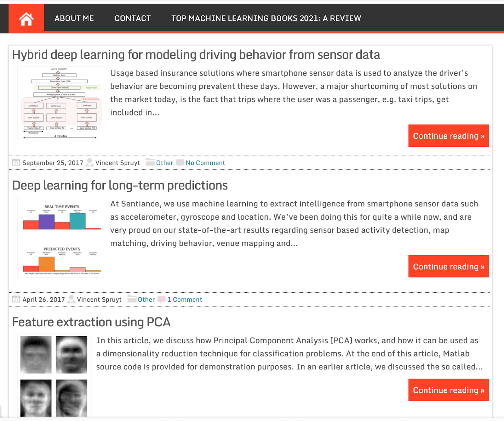Image resolution: width=504 pixels, height=421 pixels.
Task: Click calendar icon beside September 25, 2017
Action: (x=16, y=162)
